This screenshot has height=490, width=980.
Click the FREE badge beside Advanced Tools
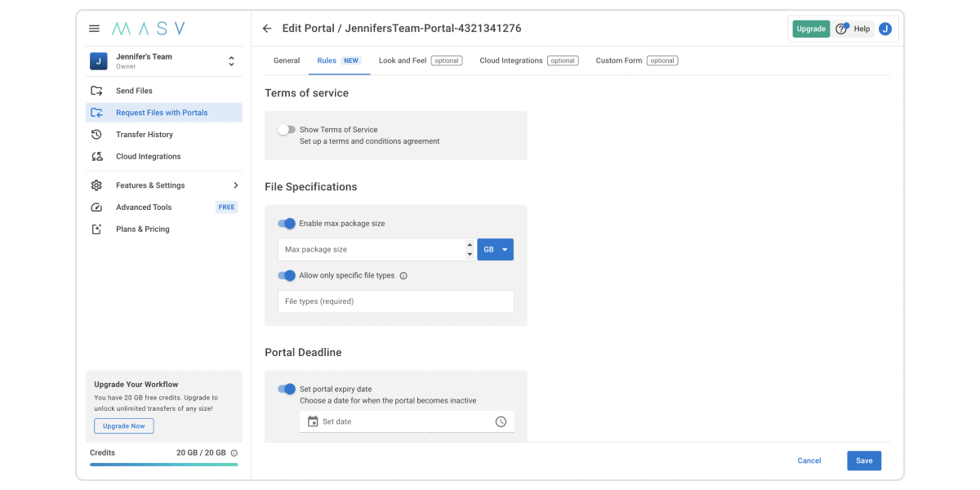[227, 207]
